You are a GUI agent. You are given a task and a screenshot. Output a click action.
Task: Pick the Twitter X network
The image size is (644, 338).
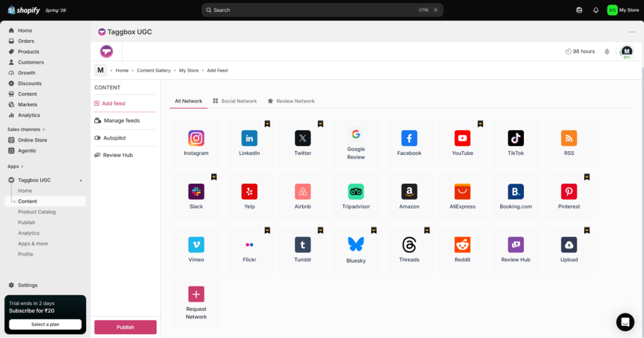tap(303, 138)
